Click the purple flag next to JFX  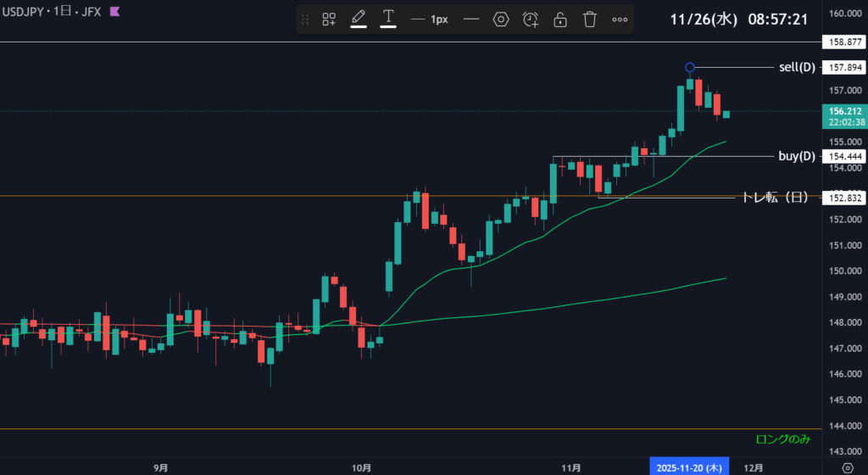point(114,12)
